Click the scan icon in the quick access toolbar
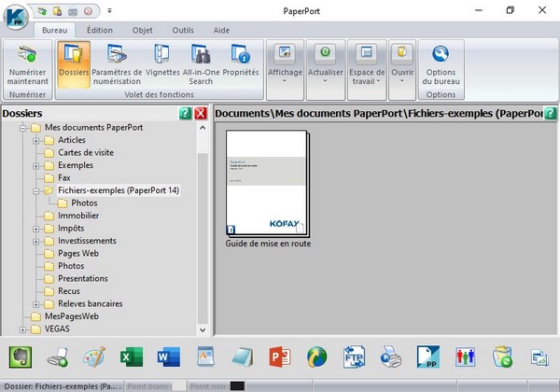Image resolution: width=560 pixels, height=392 pixels. point(42,11)
